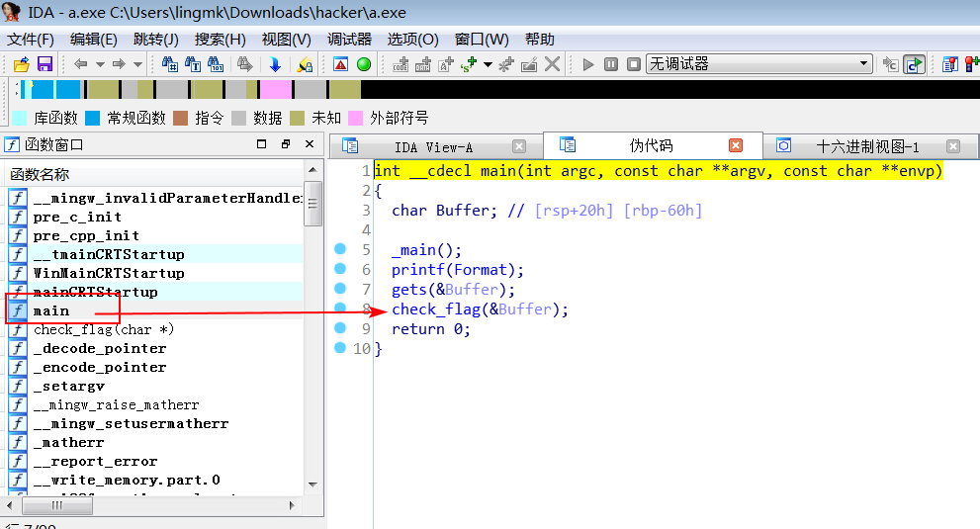Toggle breakpoint dot on line 6
Viewport: 980px width, 529px height.
(340, 268)
